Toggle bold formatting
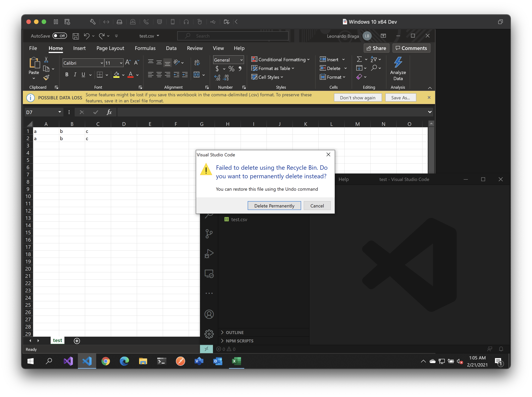Viewport: 532px width, 397px height. click(67, 75)
